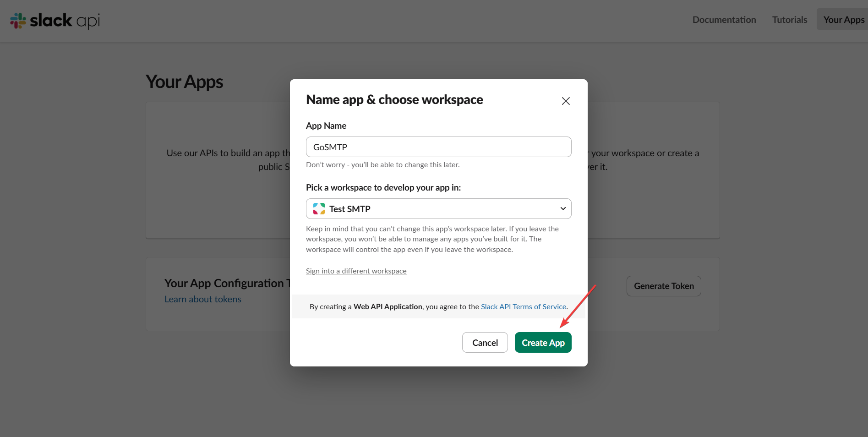Open the Documentation menu

point(724,19)
